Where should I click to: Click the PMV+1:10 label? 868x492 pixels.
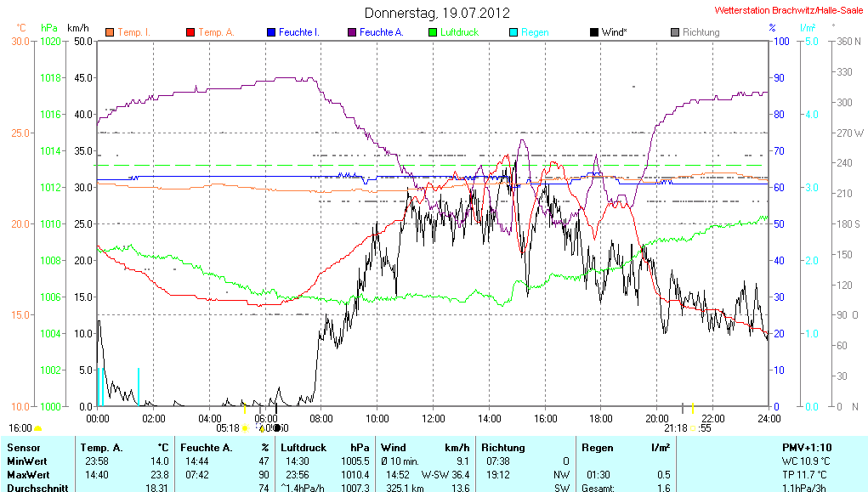coord(807,447)
